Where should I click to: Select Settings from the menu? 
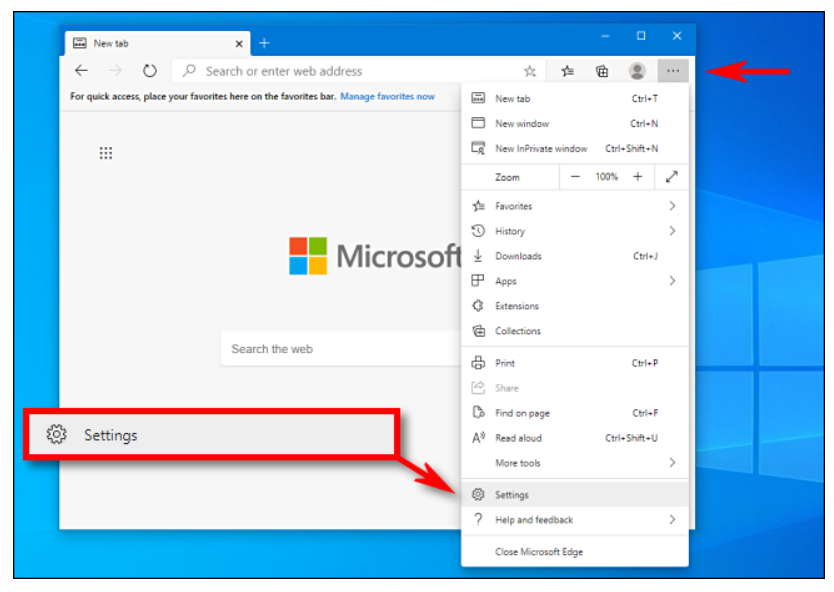(512, 495)
